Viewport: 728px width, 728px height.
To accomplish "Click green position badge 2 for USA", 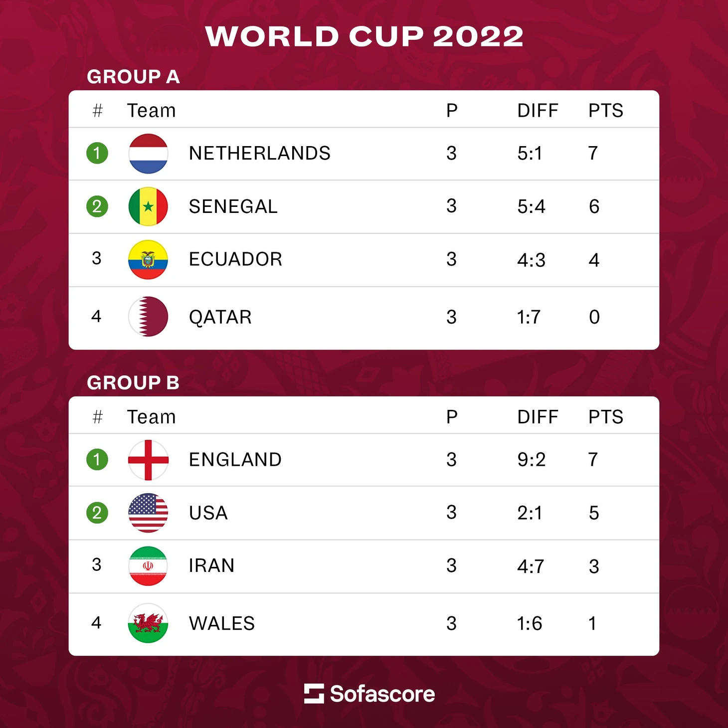I will 97,513.
